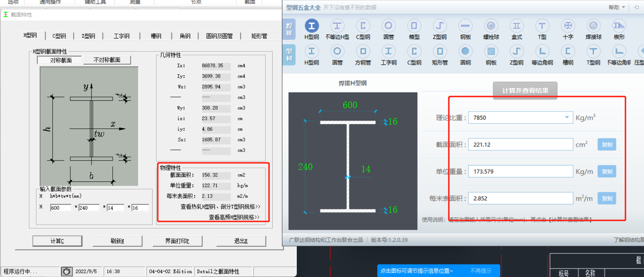Select 槽钢 icon in 型材 row
Image resolution: width=644 pixels, height=277 pixels.
tap(568, 52)
